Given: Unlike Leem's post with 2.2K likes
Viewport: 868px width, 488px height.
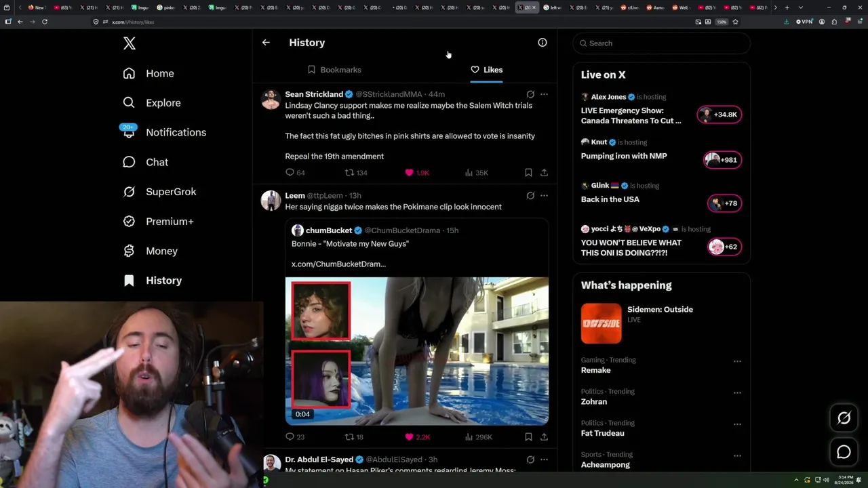Looking at the screenshot, I should [x=417, y=437].
